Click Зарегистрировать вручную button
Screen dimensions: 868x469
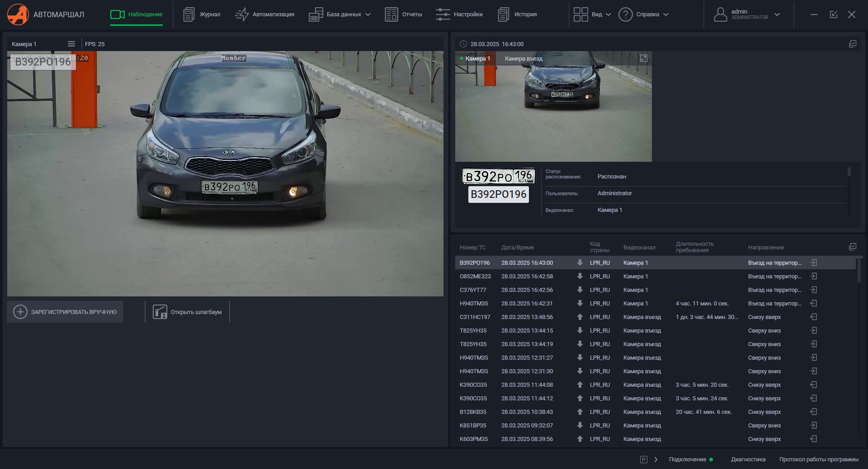[65, 312]
